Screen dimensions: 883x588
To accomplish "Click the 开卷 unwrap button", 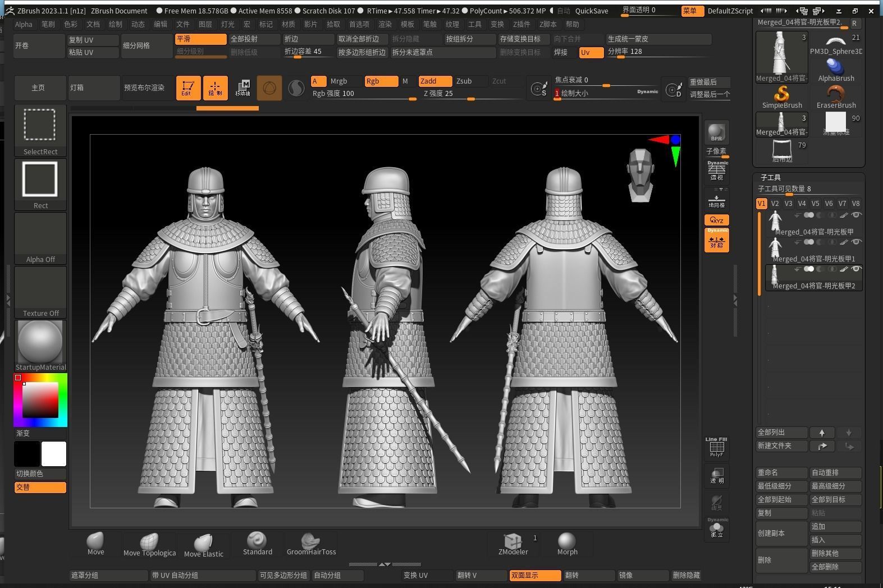I will (x=39, y=46).
